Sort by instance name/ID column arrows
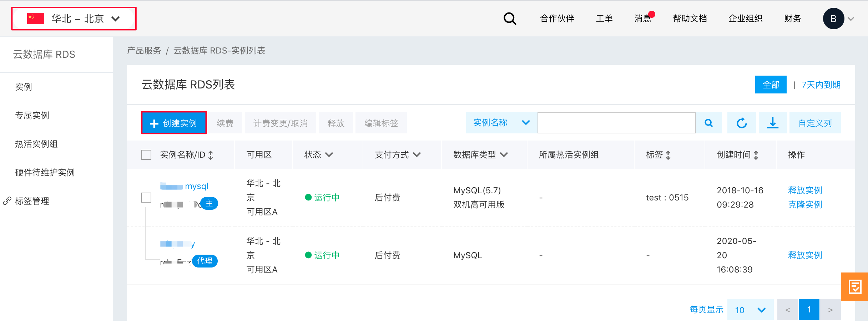This screenshot has height=321, width=868. point(211,155)
